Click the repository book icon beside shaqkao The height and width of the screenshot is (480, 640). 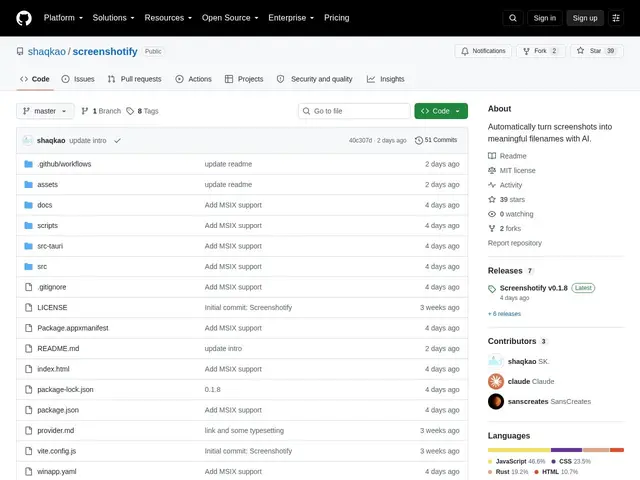pyautogui.click(x=20, y=51)
